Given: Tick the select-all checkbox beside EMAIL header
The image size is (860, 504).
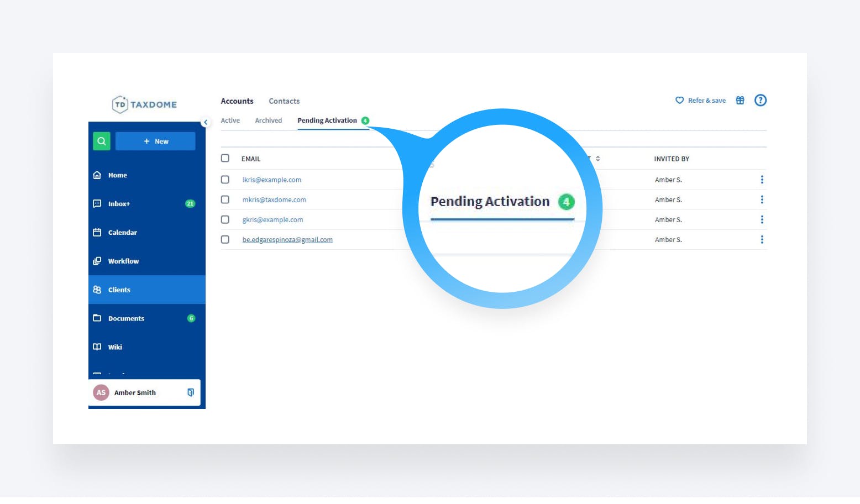Looking at the screenshot, I should pyautogui.click(x=225, y=158).
